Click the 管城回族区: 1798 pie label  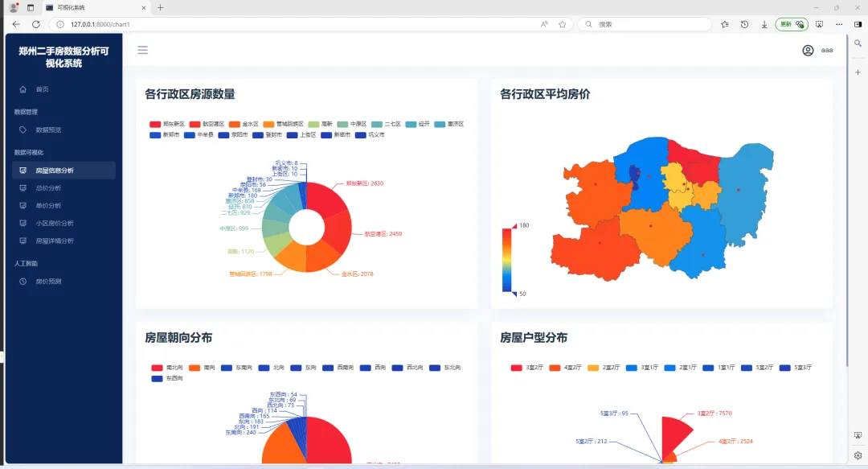coord(251,274)
